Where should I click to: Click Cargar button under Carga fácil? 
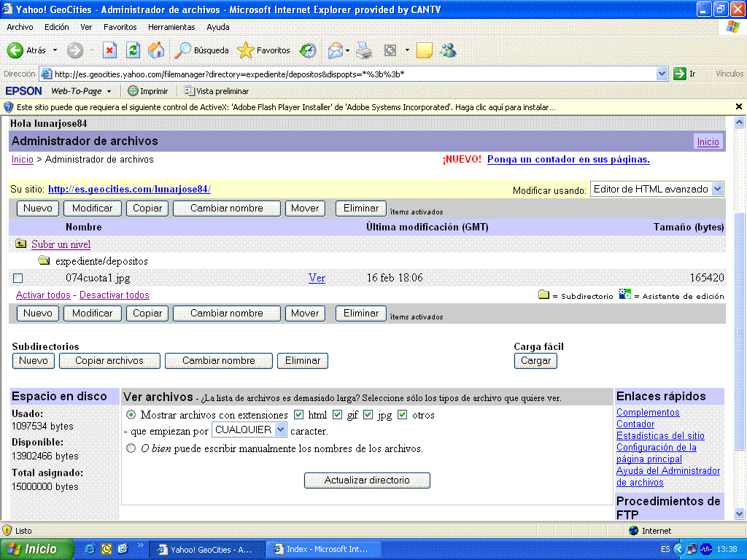click(x=535, y=360)
